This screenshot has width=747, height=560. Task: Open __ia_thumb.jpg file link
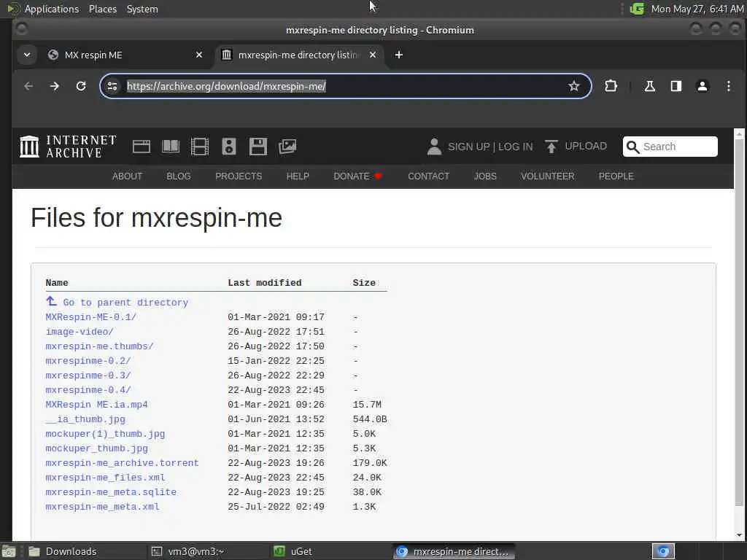tap(85, 419)
